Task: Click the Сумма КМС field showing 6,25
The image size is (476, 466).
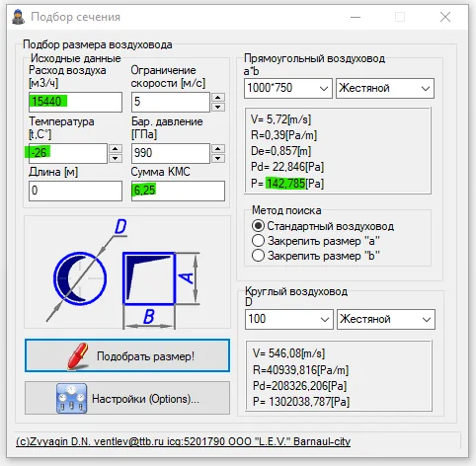Action: (x=178, y=191)
